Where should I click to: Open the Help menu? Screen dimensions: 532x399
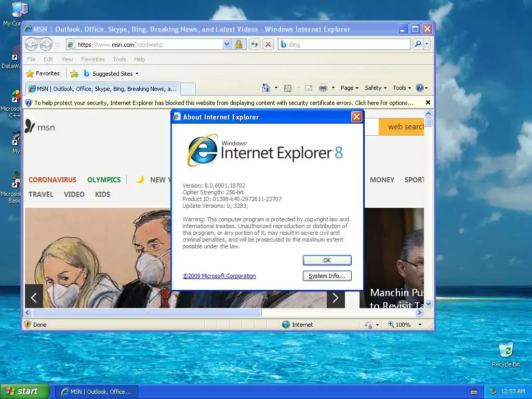click(x=139, y=59)
